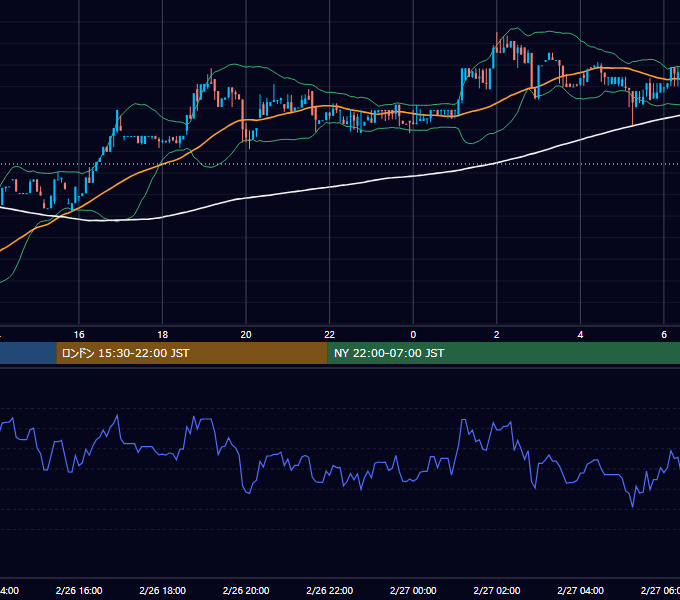Click the 2/26 20:00 timestamp label
The width and height of the screenshot is (680, 600).
tap(246, 590)
